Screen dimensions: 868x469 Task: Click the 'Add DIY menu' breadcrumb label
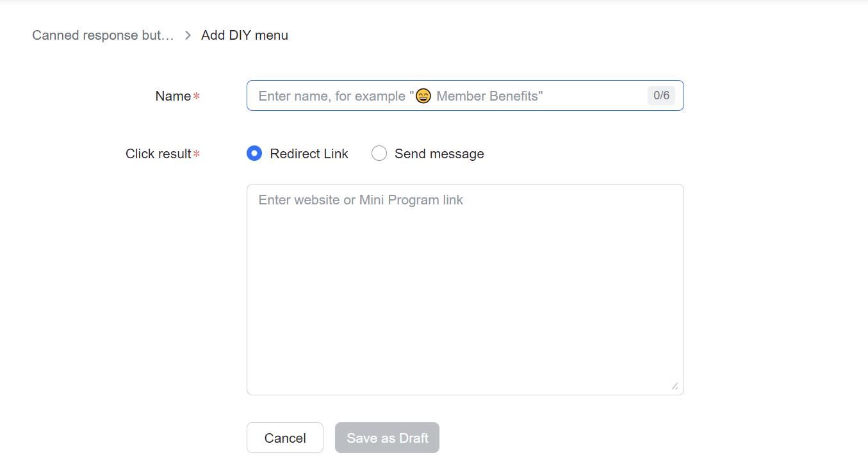tap(244, 35)
